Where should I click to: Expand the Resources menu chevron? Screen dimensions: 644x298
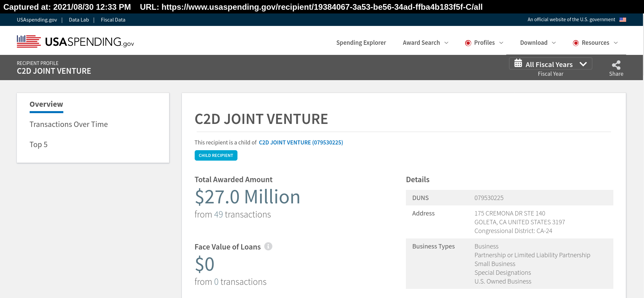(x=616, y=43)
